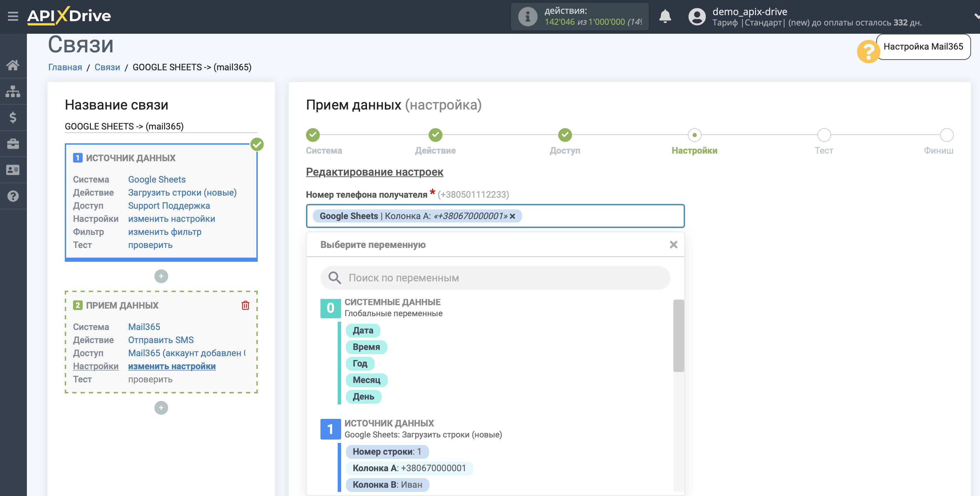Open the Google Sheets system link

pos(157,179)
